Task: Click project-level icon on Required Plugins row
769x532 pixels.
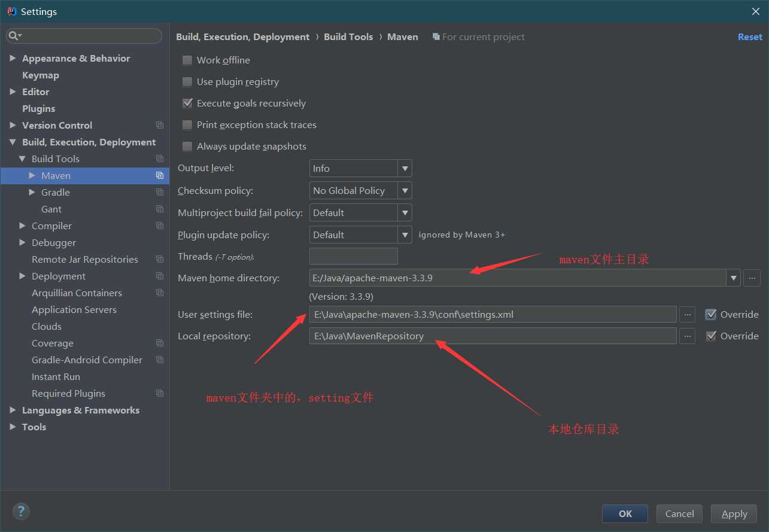Action: 160,393
